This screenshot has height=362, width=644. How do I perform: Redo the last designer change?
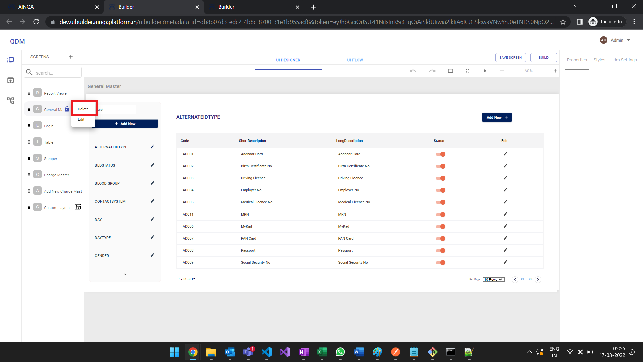pyautogui.click(x=432, y=71)
